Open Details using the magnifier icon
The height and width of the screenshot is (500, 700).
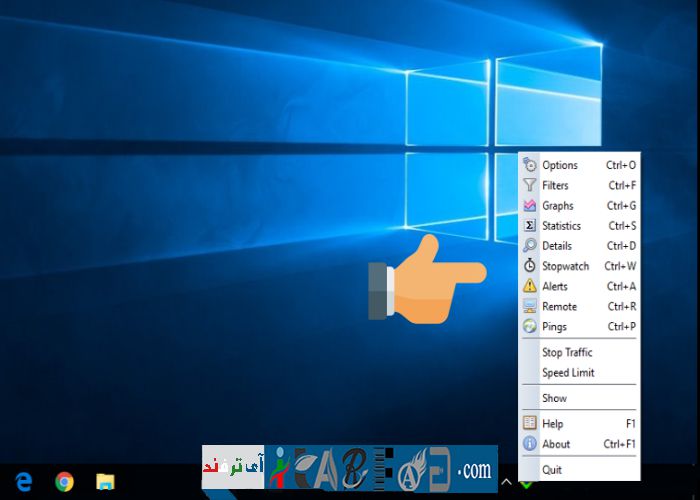coord(530,246)
